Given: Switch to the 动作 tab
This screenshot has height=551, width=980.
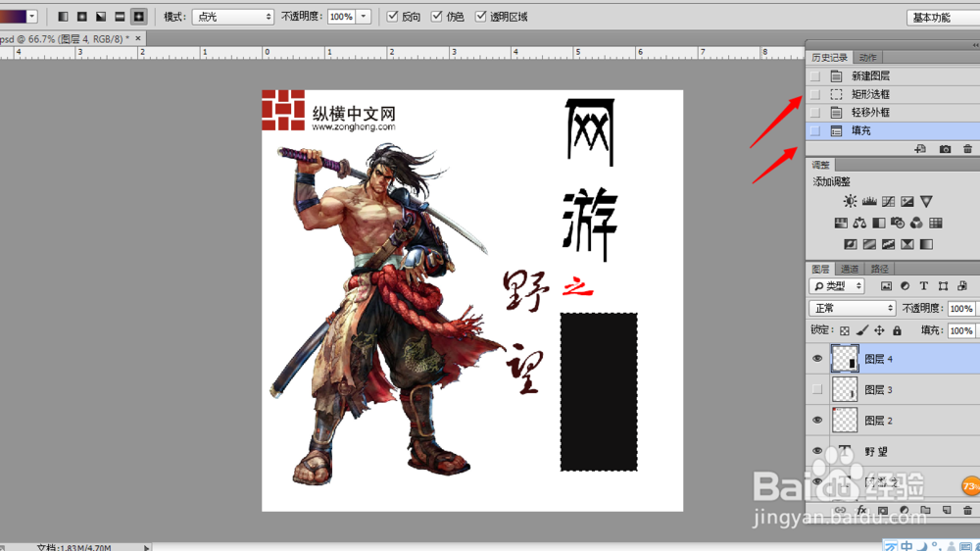Looking at the screenshot, I should click(x=867, y=58).
